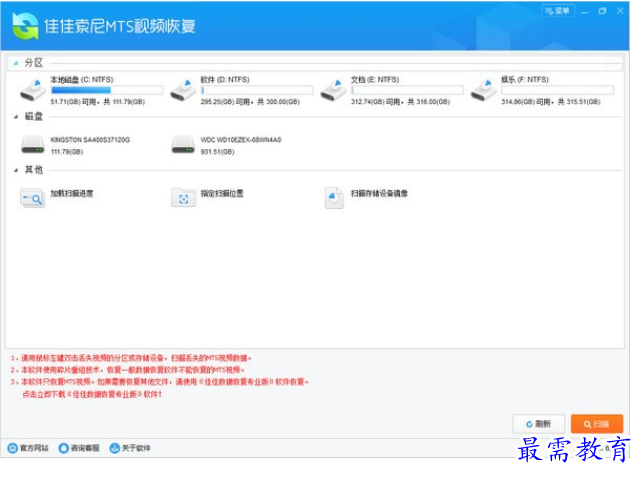Open the 加载扫描进度 icon
The width and height of the screenshot is (639, 481).
[x=32, y=199]
